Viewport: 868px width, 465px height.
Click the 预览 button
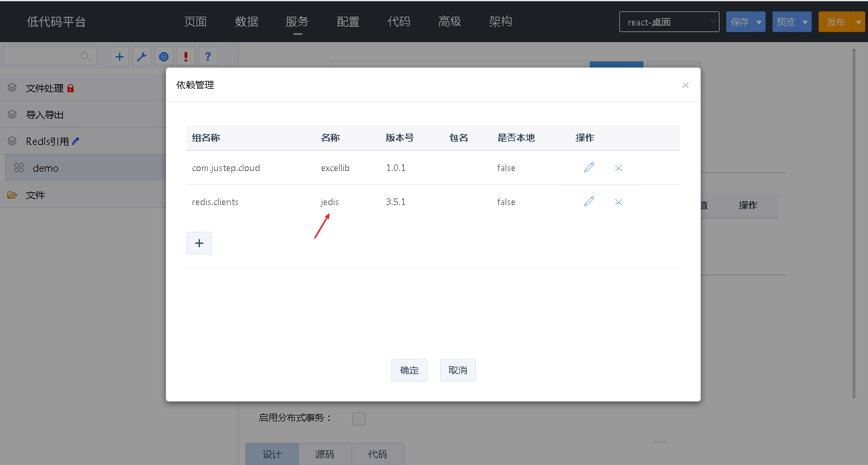tap(786, 22)
